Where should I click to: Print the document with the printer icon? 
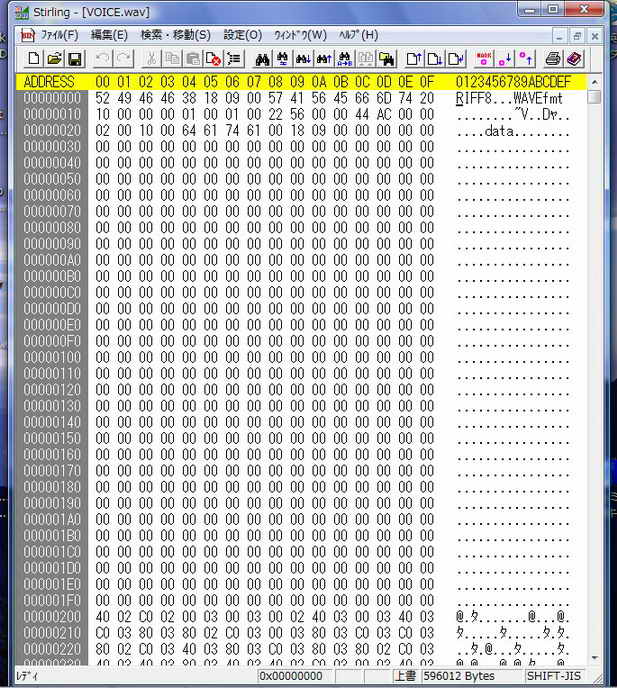pos(554,59)
